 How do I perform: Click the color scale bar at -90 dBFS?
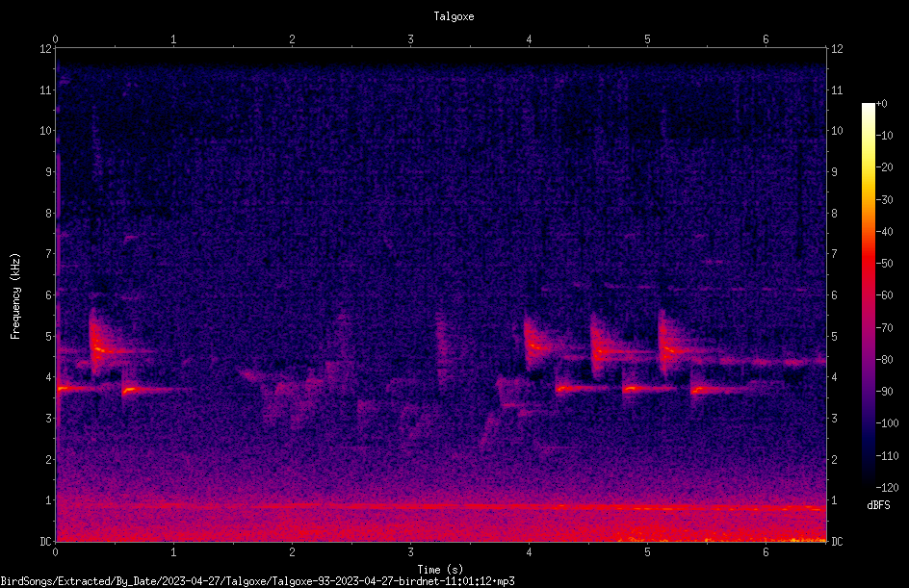click(868, 391)
